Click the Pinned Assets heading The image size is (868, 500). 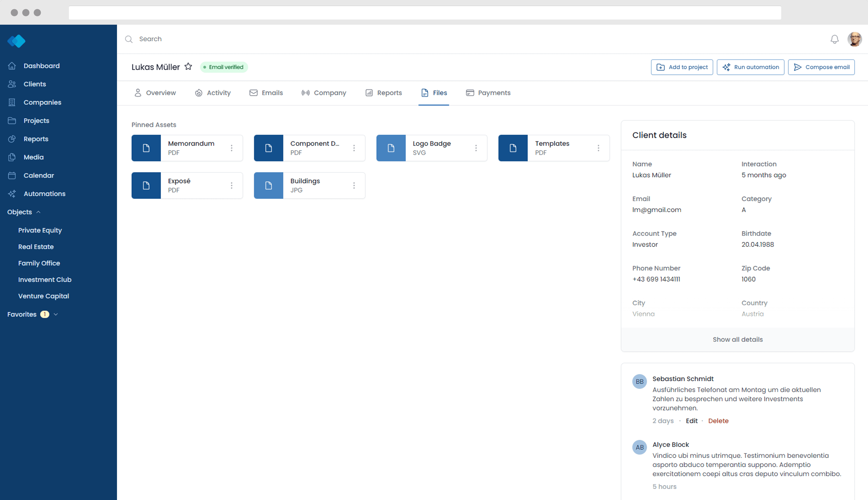pos(154,125)
